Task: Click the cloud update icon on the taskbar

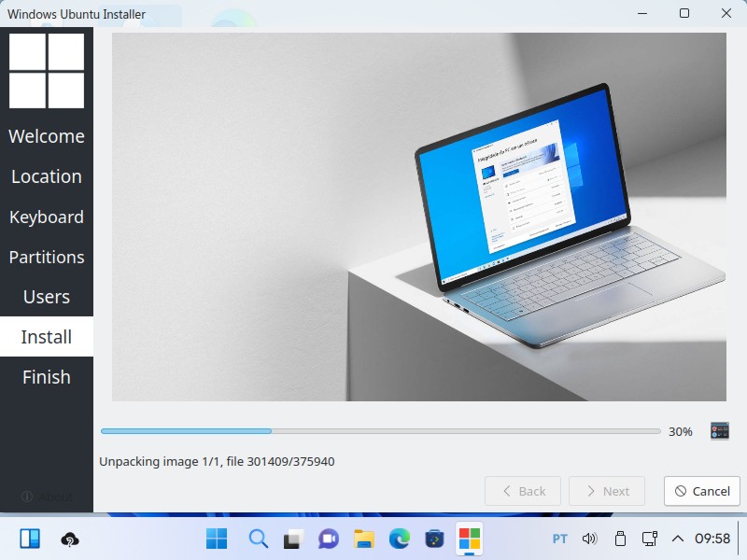Action: (70, 539)
